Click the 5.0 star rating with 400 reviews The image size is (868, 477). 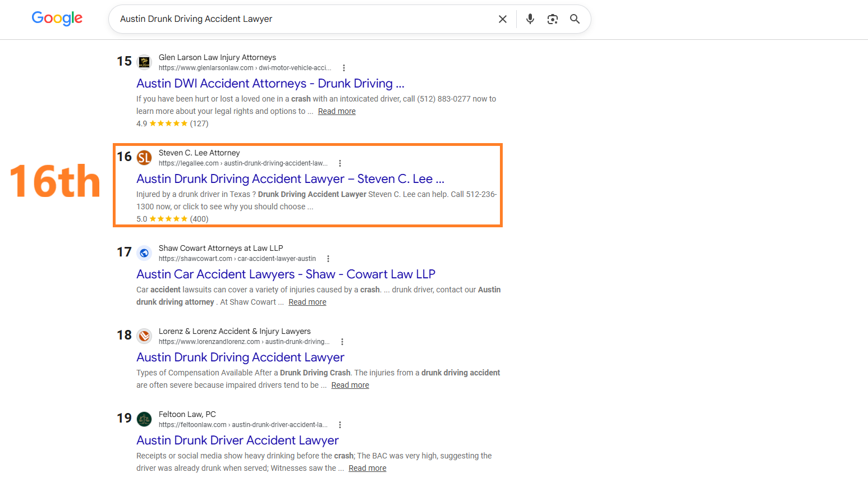[x=172, y=219]
